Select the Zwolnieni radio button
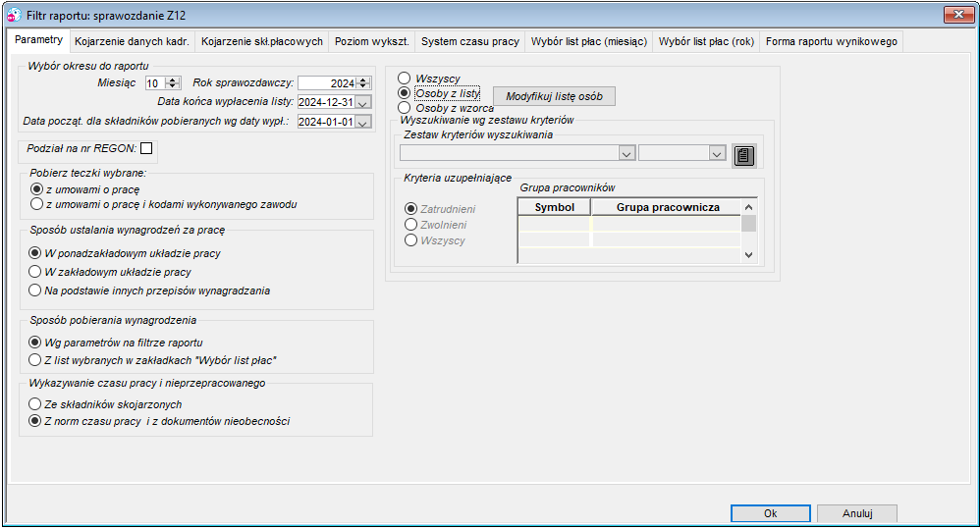 tap(410, 224)
